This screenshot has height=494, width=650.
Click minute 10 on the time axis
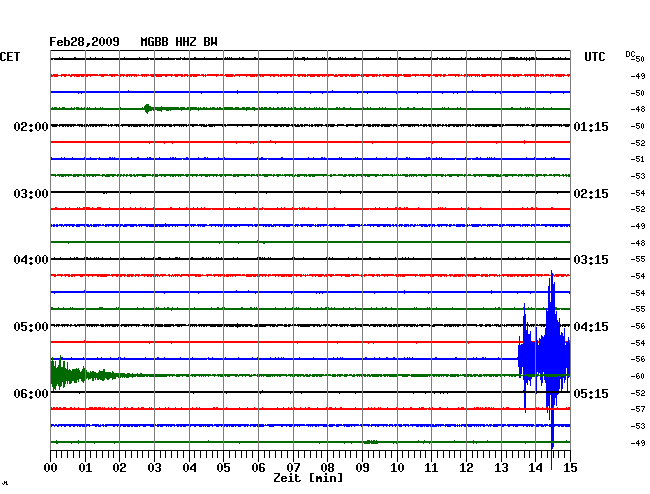point(397,467)
